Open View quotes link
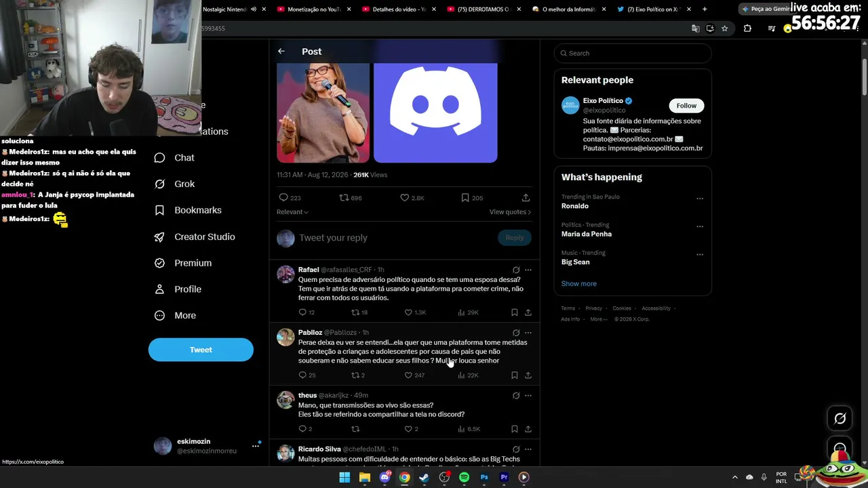 coord(510,212)
